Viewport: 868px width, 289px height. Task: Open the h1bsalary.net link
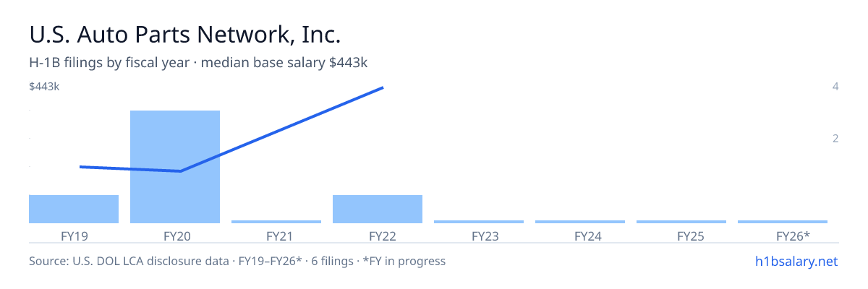click(796, 261)
